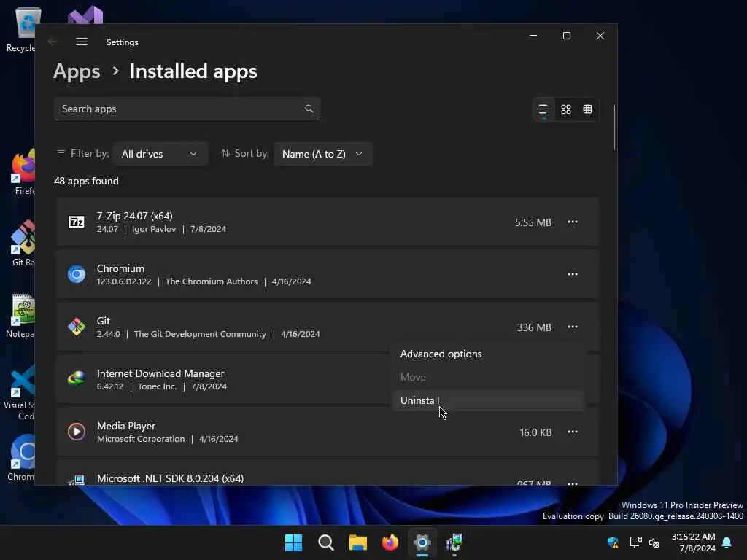
Task: Click the Settings gear in taskbar
Action: coord(422,542)
